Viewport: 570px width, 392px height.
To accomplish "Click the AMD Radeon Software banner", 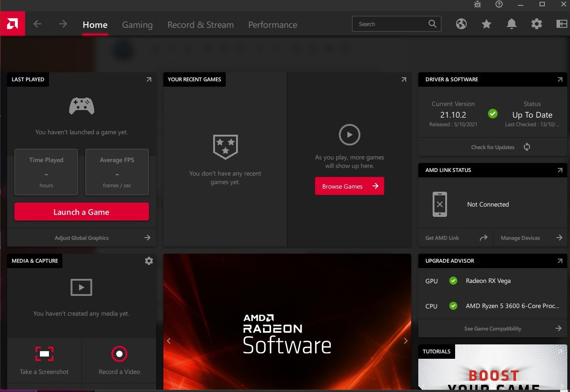I will coord(287,322).
